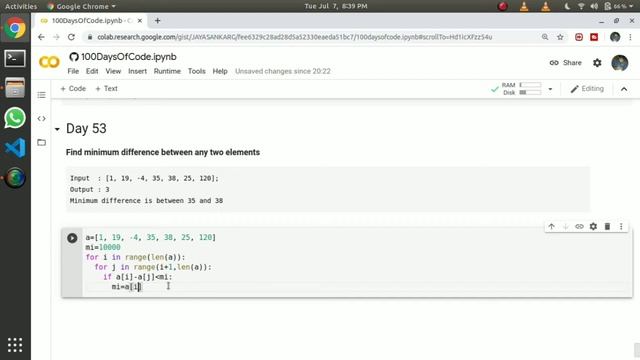Collapse the Day 53 section

(57, 129)
